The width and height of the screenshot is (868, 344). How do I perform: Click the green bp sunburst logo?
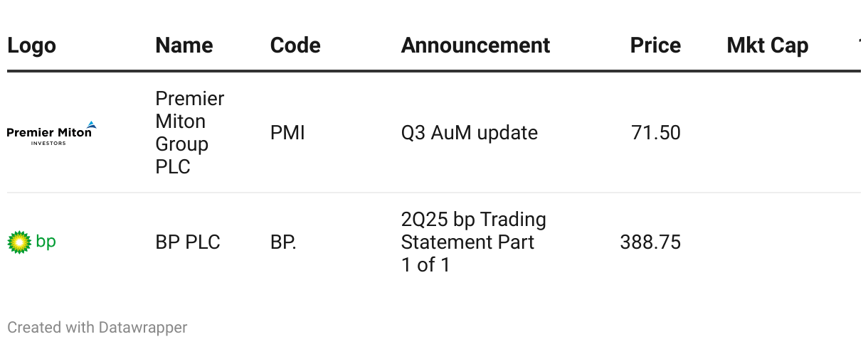click(19, 242)
